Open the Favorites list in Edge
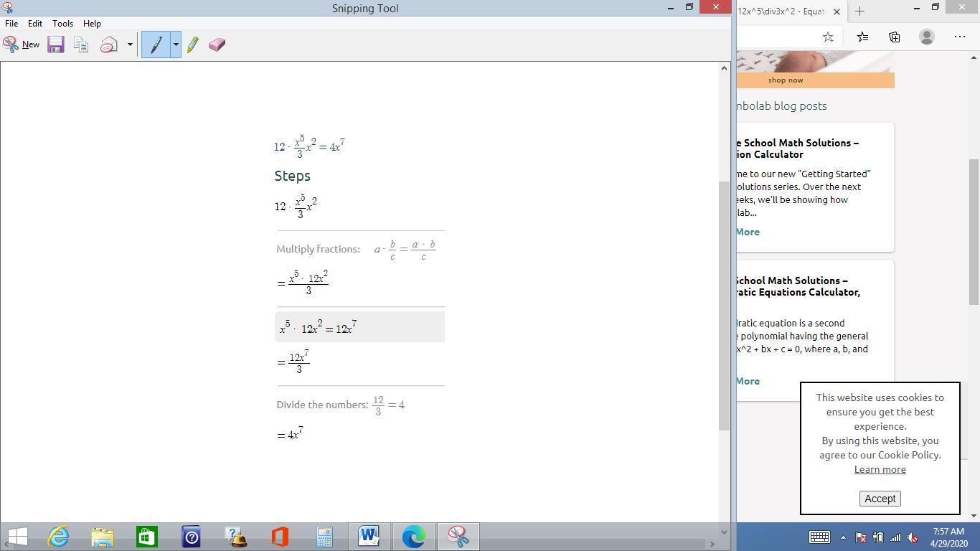 point(862,37)
